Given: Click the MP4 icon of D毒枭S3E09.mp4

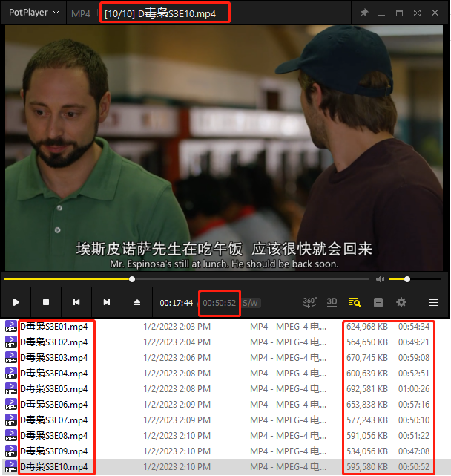Looking at the screenshot, I should [x=11, y=451].
